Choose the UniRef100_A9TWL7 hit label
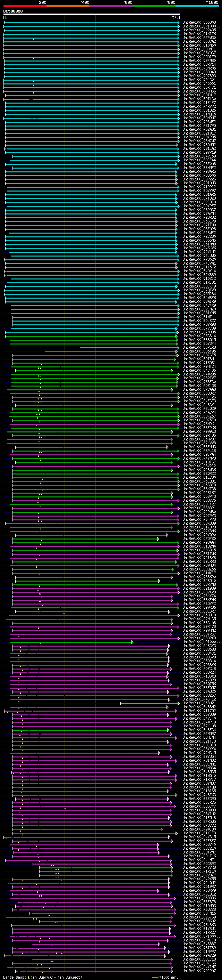The height and width of the screenshot is (980, 222). point(199,95)
